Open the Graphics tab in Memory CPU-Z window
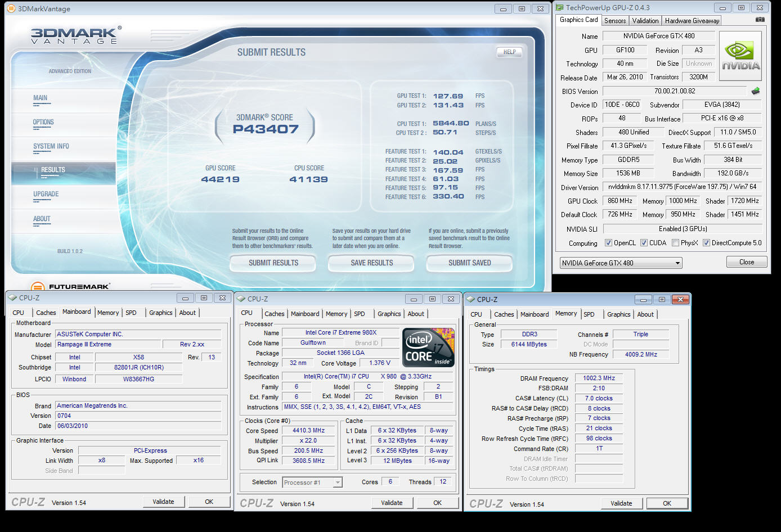Image resolution: width=781 pixels, height=532 pixels. tap(619, 314)
